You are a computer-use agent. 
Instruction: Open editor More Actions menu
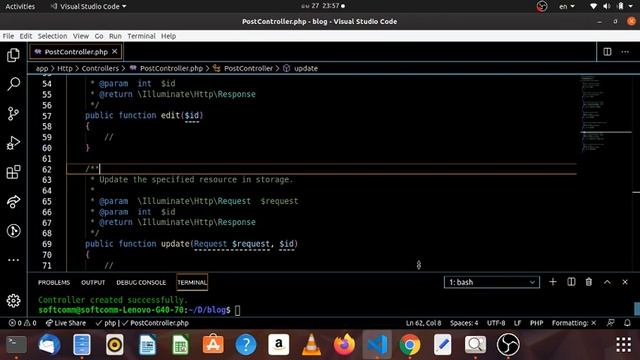point(625,52)
